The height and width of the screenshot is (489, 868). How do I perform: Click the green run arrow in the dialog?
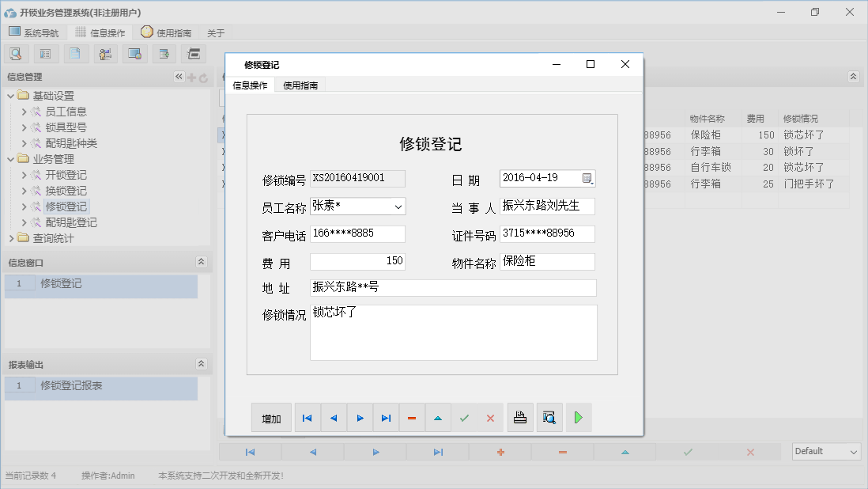(x=578, y=417)
